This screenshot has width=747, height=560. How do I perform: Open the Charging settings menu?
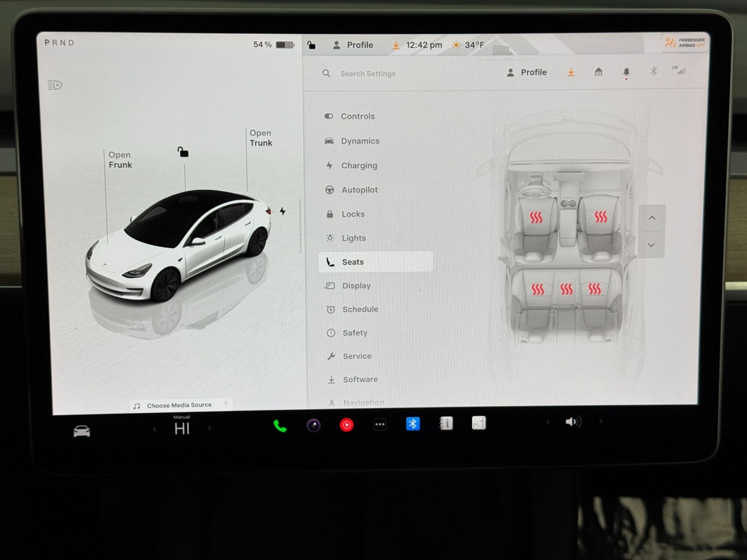(x=359, y=166)
